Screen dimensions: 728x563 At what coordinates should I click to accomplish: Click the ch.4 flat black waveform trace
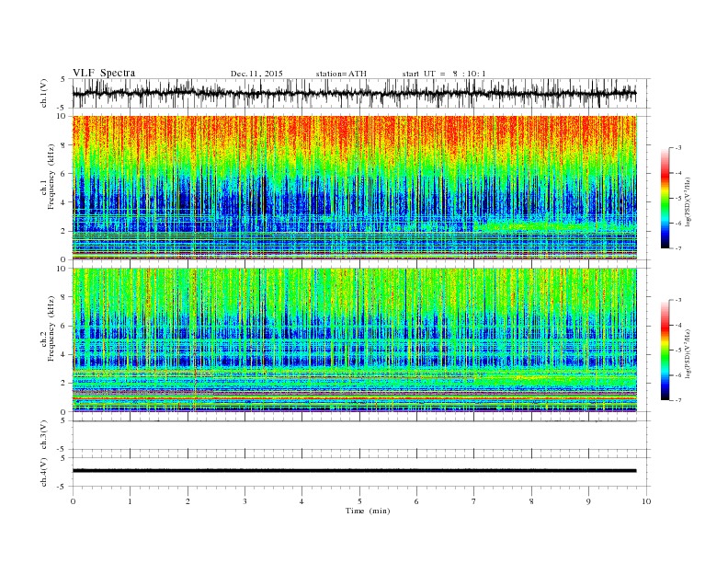pos(354,471)
